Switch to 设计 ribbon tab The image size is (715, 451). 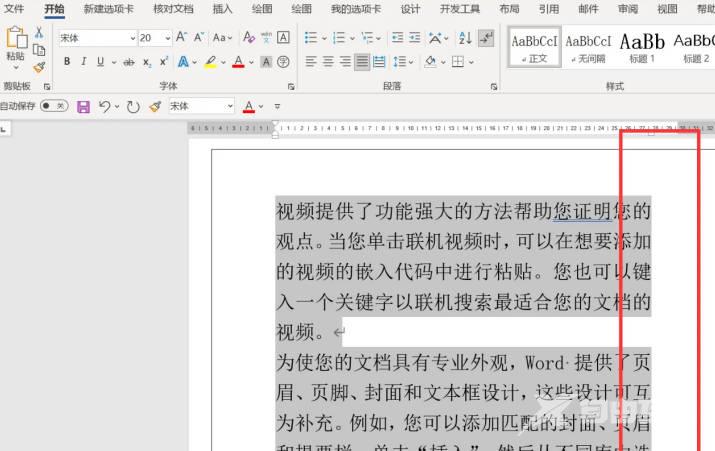click(410, 9)
